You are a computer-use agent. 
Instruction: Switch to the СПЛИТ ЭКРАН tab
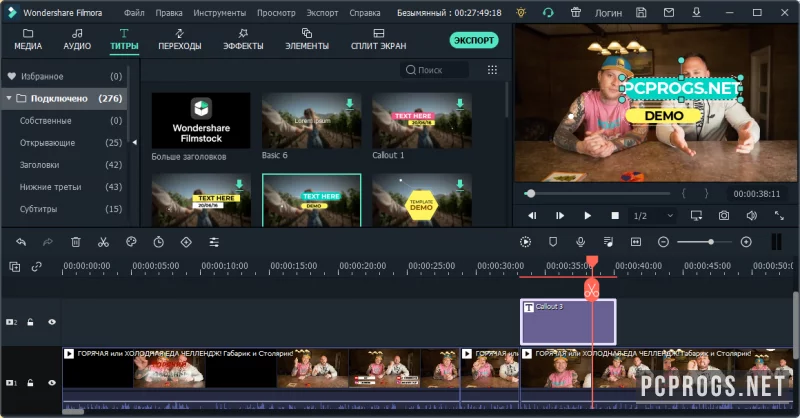[379, 40]
